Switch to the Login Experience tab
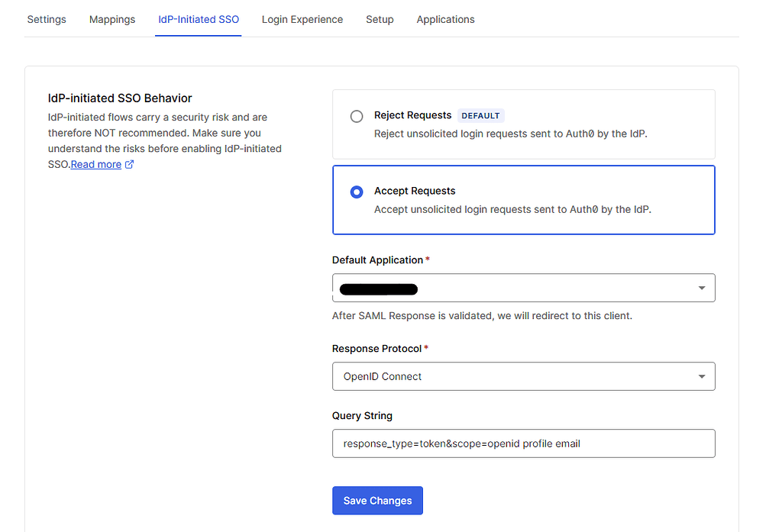The image size is (782, 532). coord(302,19)
